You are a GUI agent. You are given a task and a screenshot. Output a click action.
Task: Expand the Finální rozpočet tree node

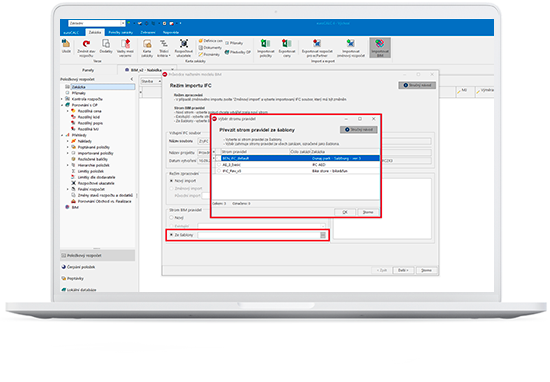68,189
